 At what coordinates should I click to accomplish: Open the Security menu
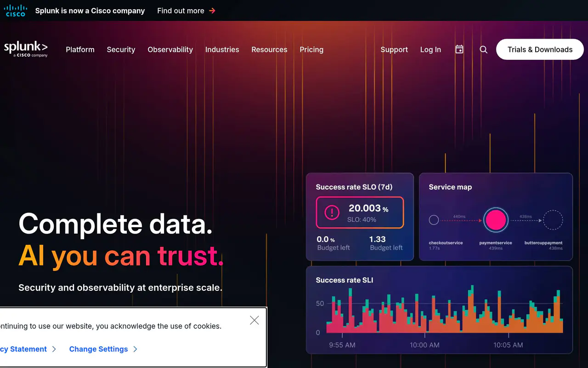[121, 50]
